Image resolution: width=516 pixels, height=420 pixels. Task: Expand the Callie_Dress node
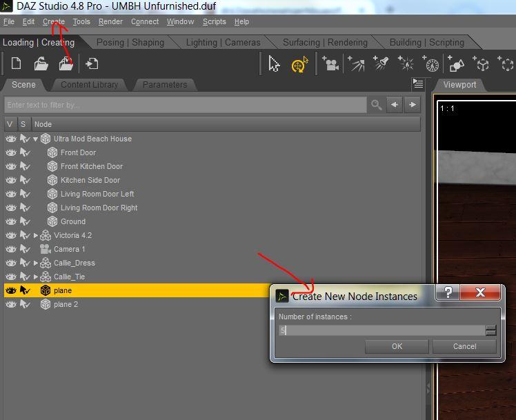point(36,263)
